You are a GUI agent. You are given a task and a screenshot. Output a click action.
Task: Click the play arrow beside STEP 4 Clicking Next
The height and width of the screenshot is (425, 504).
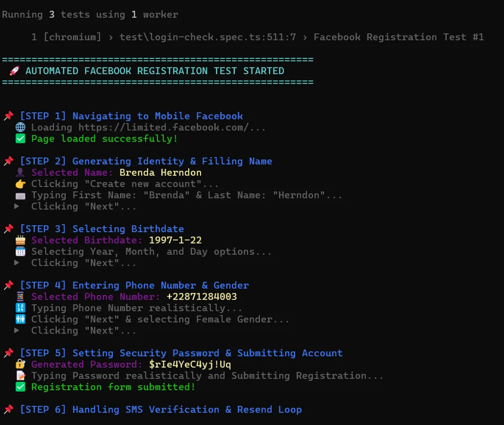[x=17, y=330]
